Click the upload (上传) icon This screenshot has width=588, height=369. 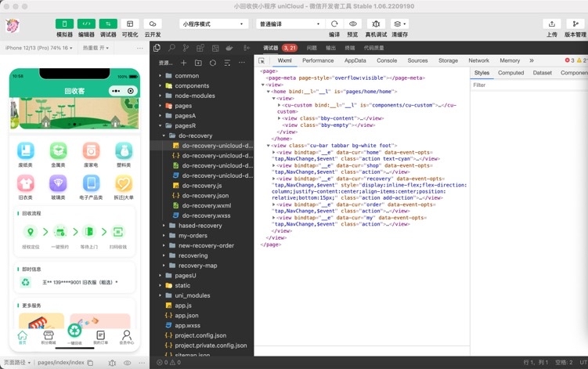(x=552, y=24)
